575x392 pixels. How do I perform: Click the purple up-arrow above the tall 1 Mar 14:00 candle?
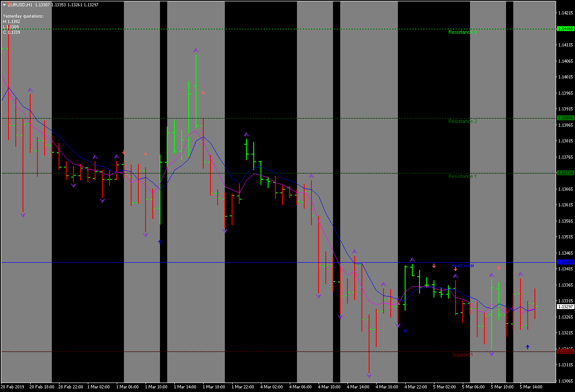pyautogui.click(x=196, y=50)
